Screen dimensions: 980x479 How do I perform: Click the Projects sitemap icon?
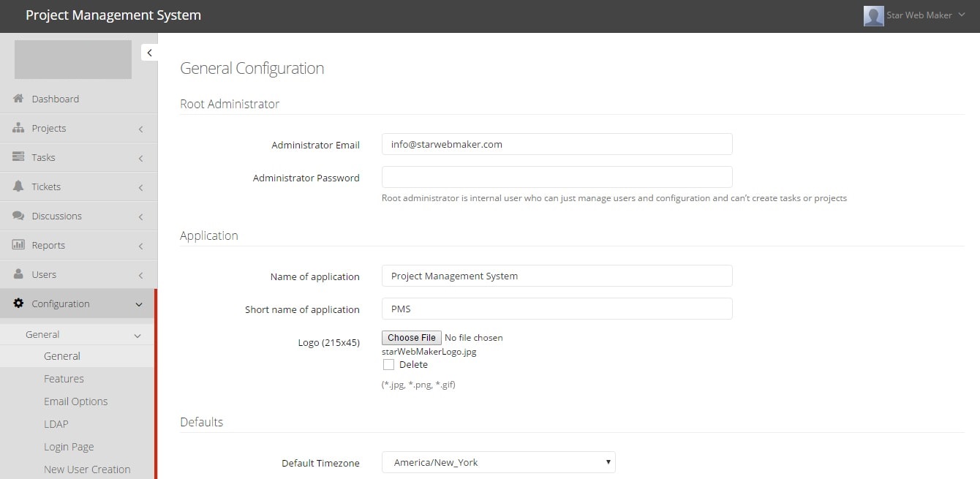[x=18, y=128]
